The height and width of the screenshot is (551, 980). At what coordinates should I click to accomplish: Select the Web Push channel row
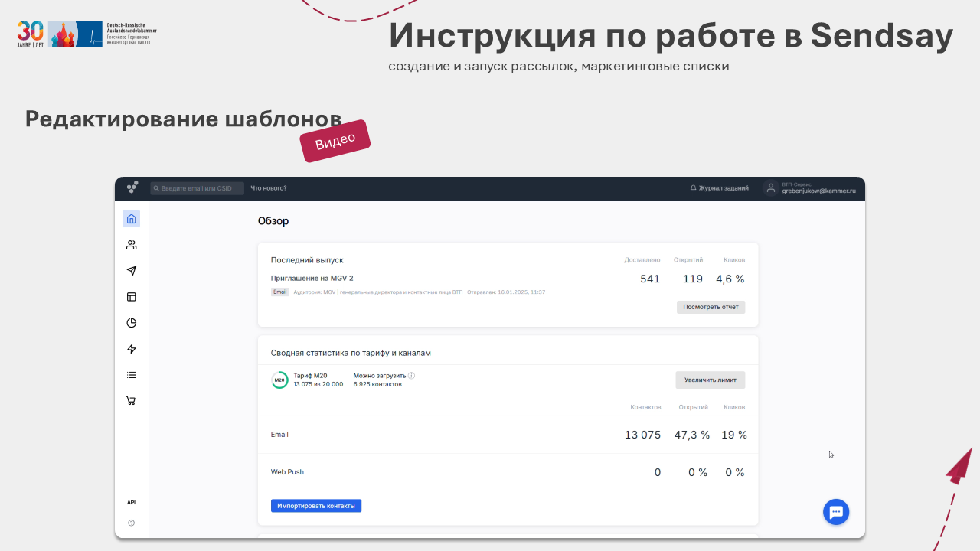click(x=508, y=472)
